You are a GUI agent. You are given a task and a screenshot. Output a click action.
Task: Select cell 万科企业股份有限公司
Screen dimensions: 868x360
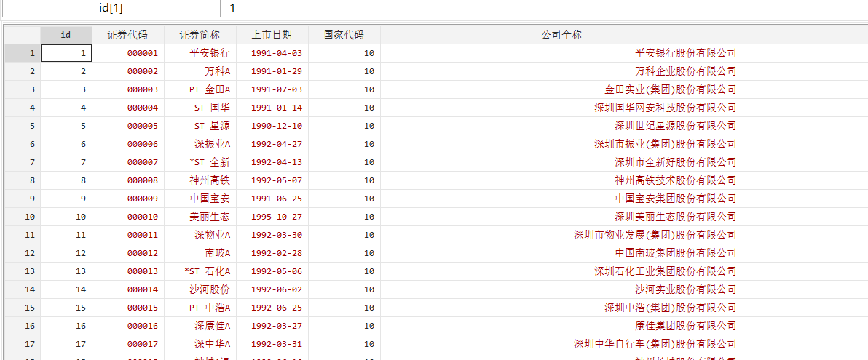(x=561, y=71)
